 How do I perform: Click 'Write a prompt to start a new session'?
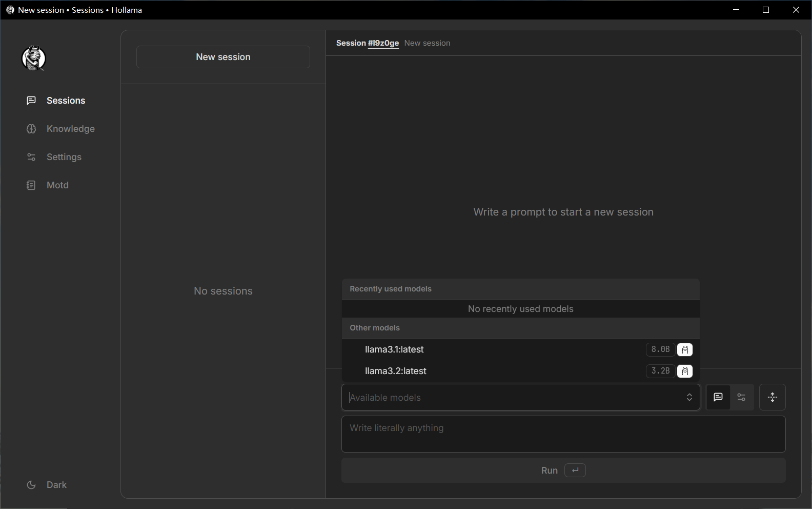point(563,212)
